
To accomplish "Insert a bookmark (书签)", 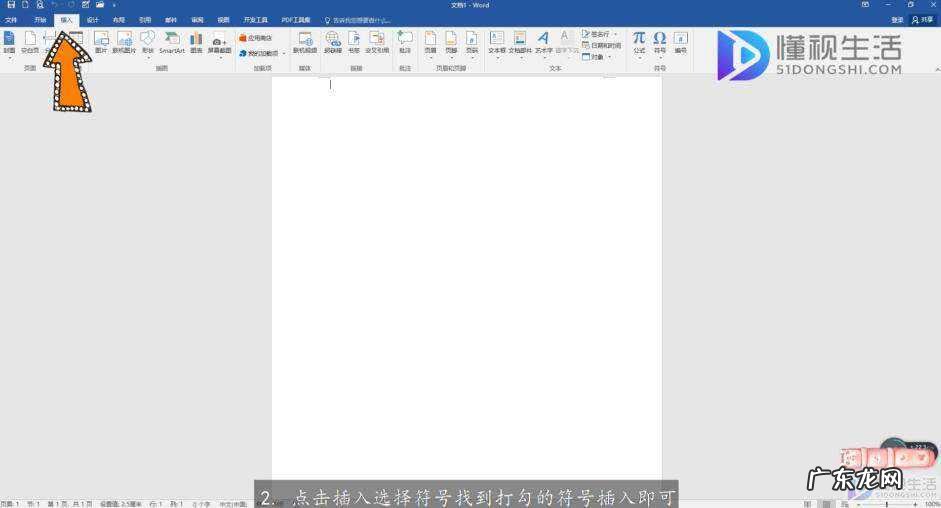I will 354,43.
